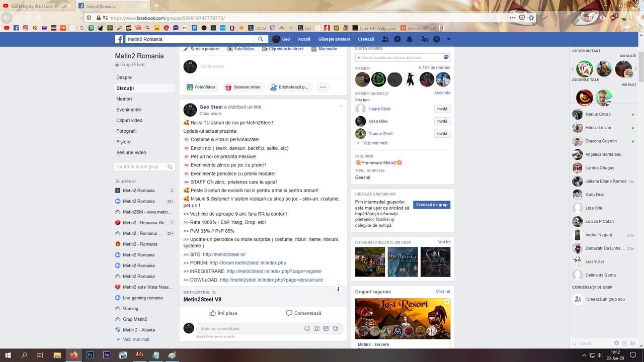Open Geo Steel profile name on post

coord(211,107)
